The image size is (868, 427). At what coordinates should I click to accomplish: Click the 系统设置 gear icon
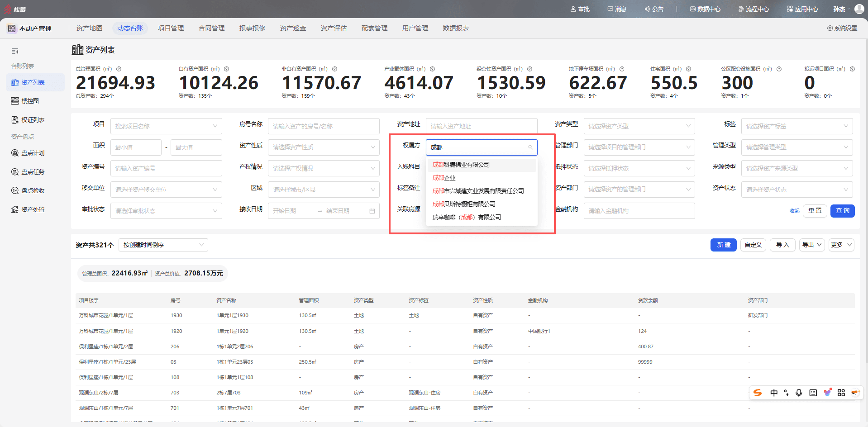[830, 28]
